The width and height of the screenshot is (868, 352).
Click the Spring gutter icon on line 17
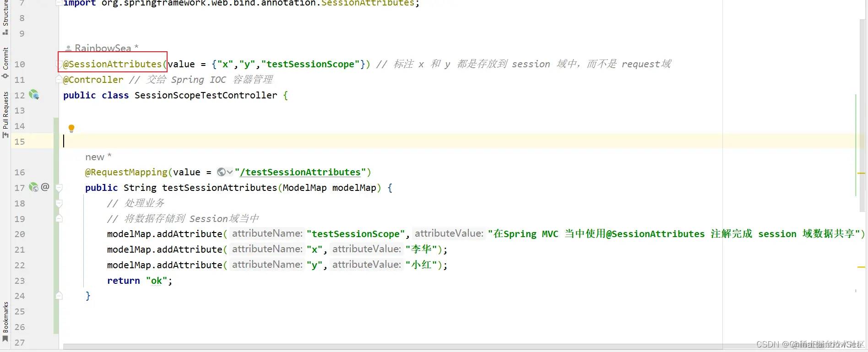34,187
